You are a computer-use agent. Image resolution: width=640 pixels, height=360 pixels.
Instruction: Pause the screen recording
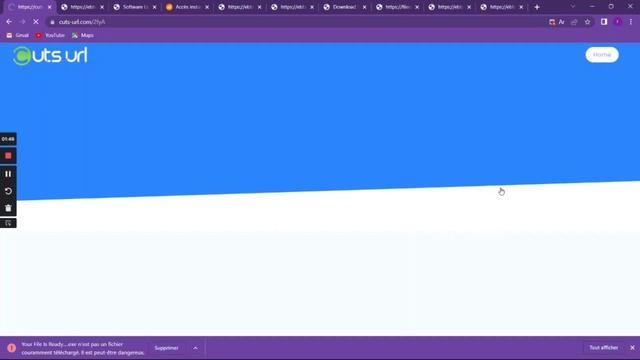(8, 174)
